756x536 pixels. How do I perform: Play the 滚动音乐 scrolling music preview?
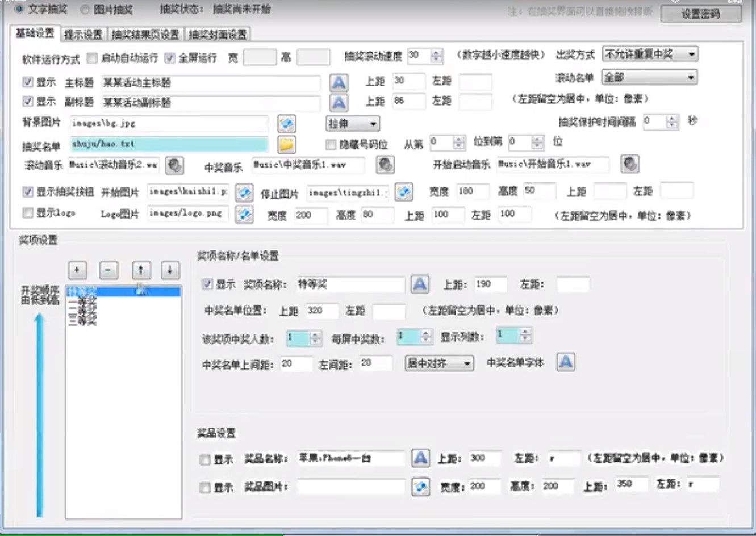(174, 165)
